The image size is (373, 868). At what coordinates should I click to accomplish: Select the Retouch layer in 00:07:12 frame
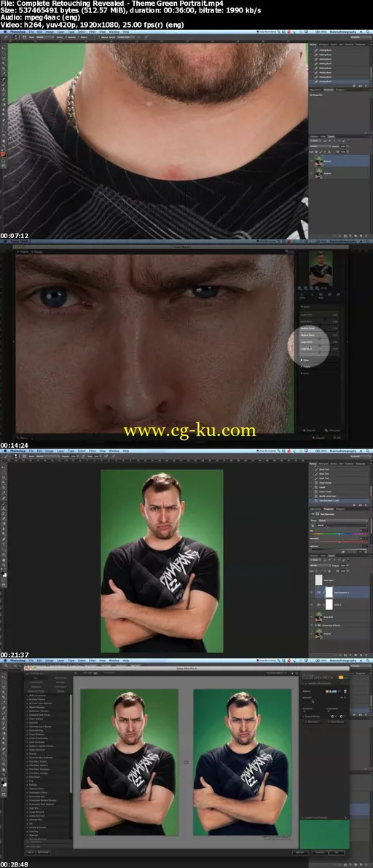[x=335, y=161]
